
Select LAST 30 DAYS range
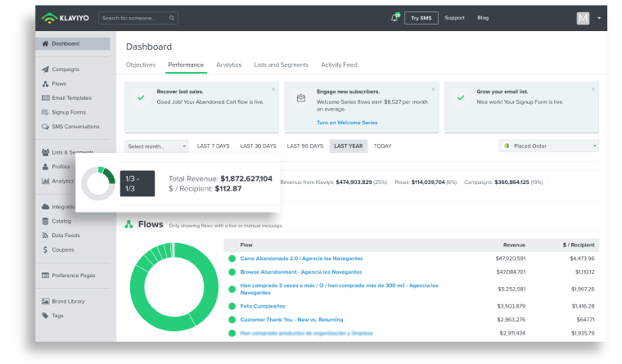(259, 146)
